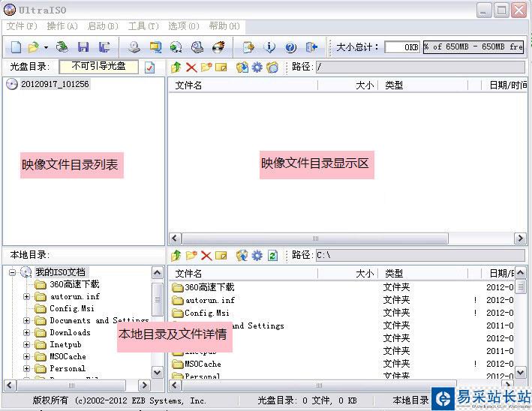This screenshot has width=532, height=411.
Task: Expand Documents and Settings in local tree
Action: [x=26, y=320]
